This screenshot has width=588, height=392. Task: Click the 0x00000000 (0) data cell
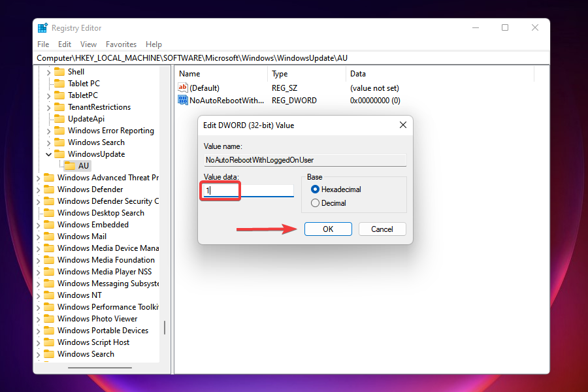pyautogui.click(x=375, y=101)
